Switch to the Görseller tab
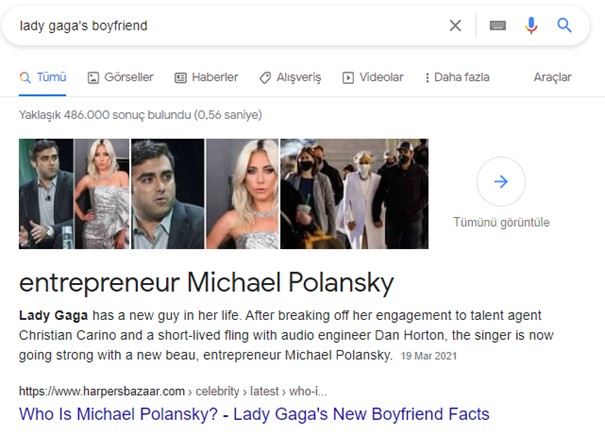Viewport: 605px width, 435px height. click(x=120, y=77)
